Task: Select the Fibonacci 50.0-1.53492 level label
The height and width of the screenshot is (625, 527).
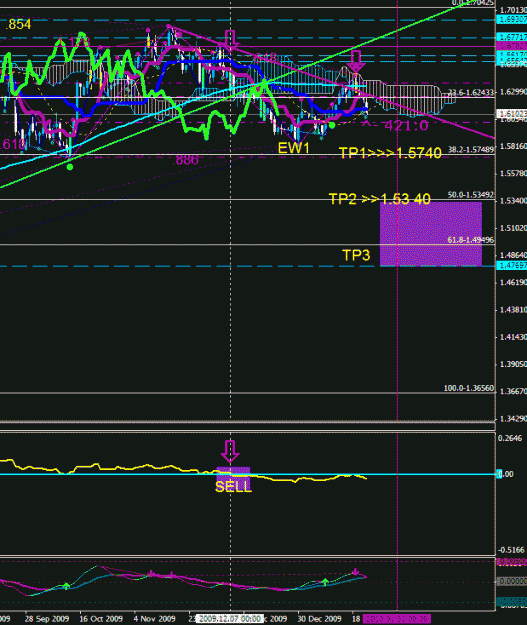Action: [471, 195]
